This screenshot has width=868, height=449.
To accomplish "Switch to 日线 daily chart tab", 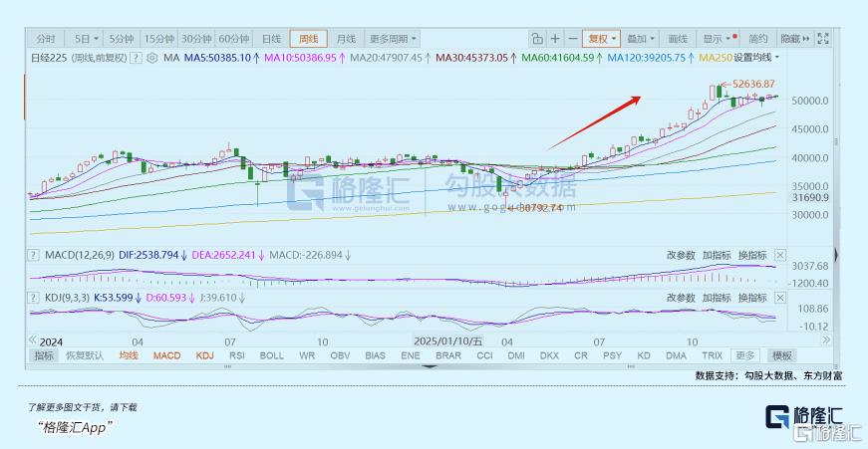I will (x=271, y=39).
